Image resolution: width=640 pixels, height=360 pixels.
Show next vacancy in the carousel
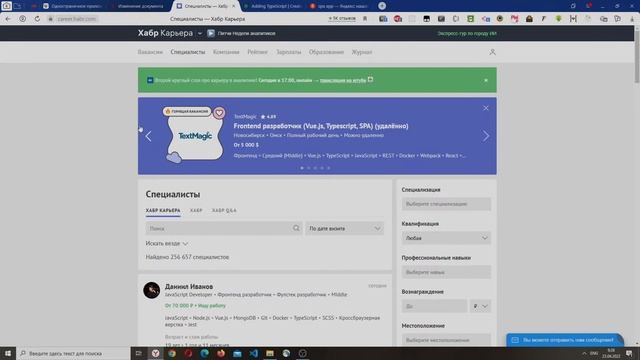click(x=486, y=136)
